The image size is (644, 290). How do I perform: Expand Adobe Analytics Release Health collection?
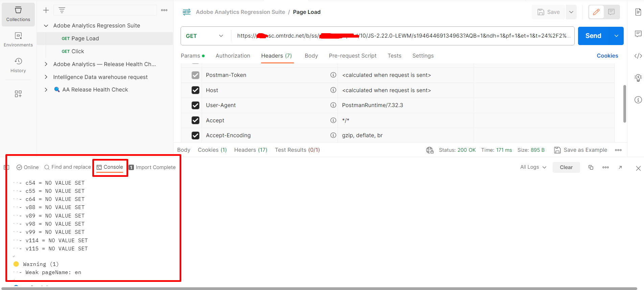[46, 64]
